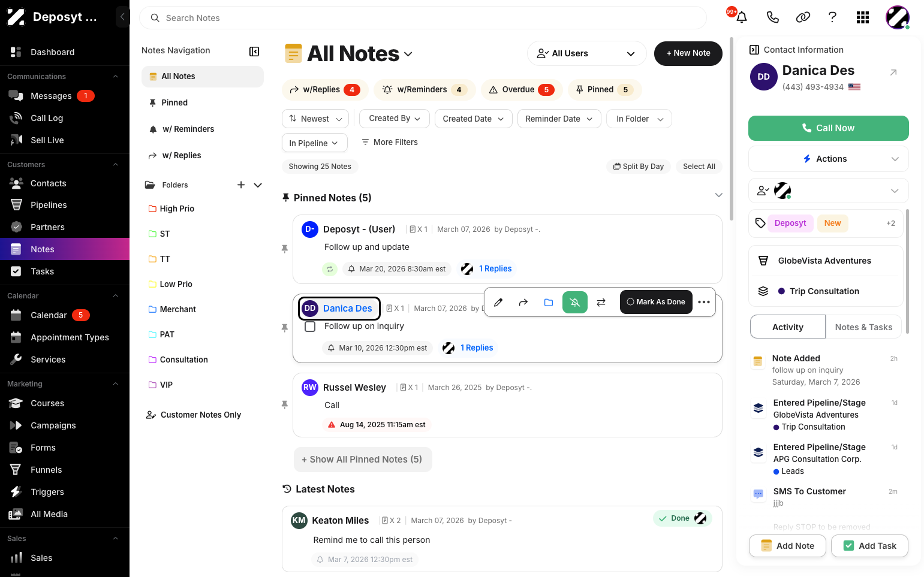This screenshot has width=924, height=577.
Task: Switch to the Notes & Tasks tab
Action: point(863,327)
